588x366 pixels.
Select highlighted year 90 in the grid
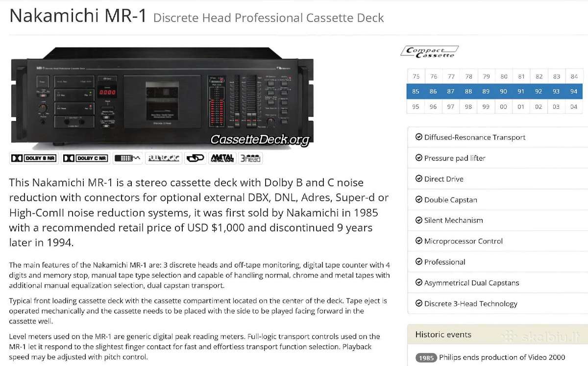504,91
